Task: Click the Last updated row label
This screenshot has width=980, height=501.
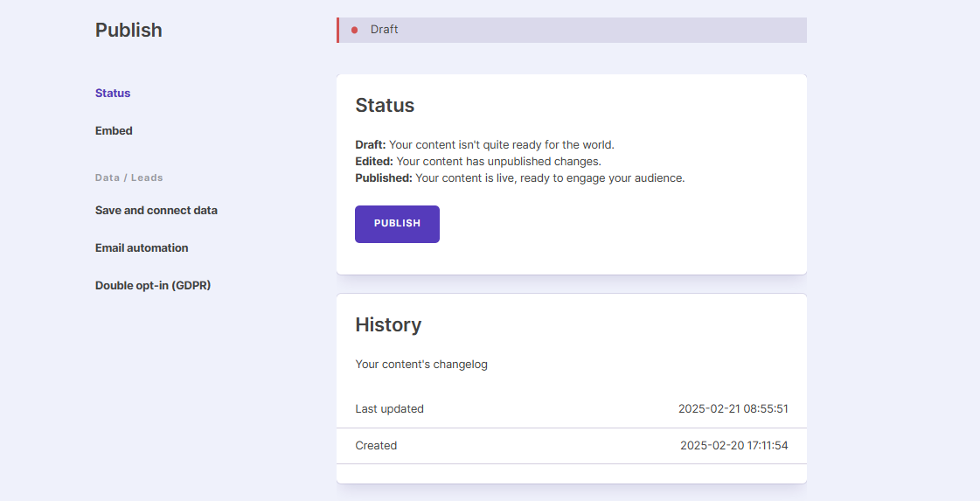Action: [x=389, y=409]
